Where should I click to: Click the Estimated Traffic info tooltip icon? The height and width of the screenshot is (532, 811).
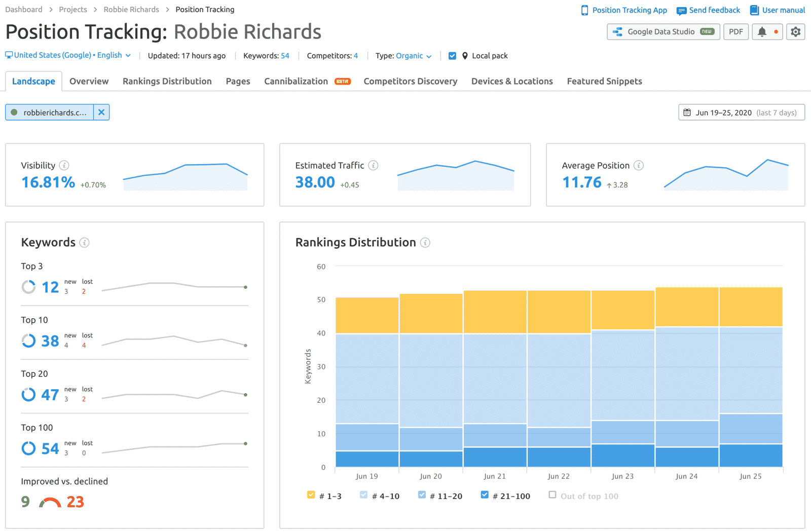pos(374,165)
